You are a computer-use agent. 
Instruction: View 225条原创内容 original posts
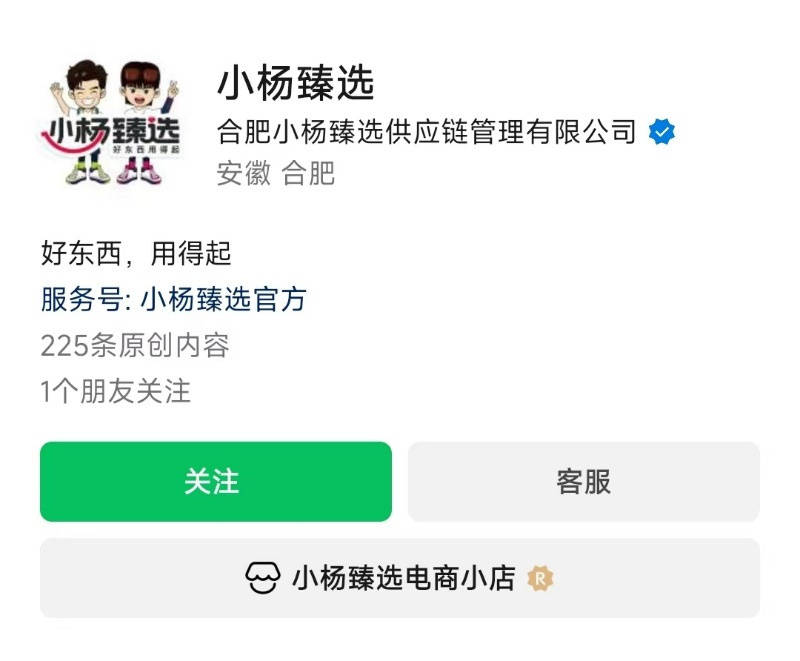(135, 345)
